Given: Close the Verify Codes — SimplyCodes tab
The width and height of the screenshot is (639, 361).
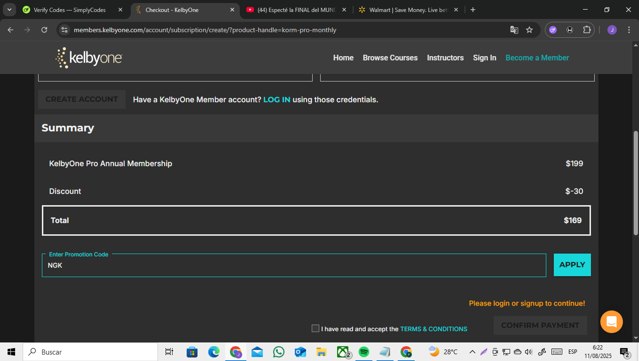Looking at the screenshot, I should 120,10.
